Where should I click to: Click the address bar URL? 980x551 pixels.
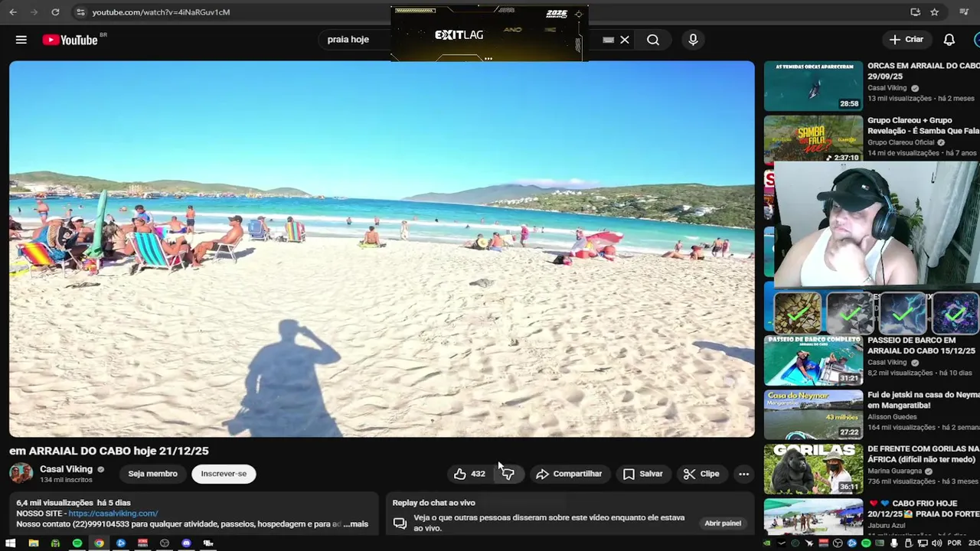point(161,12)
